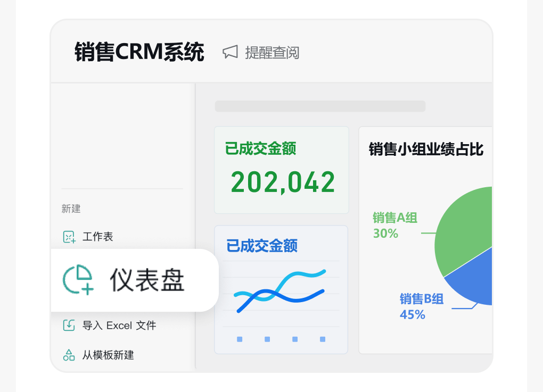Click the grey placeholder bar above cards
This screenshot has height=392, width=543.
(320, 106)
